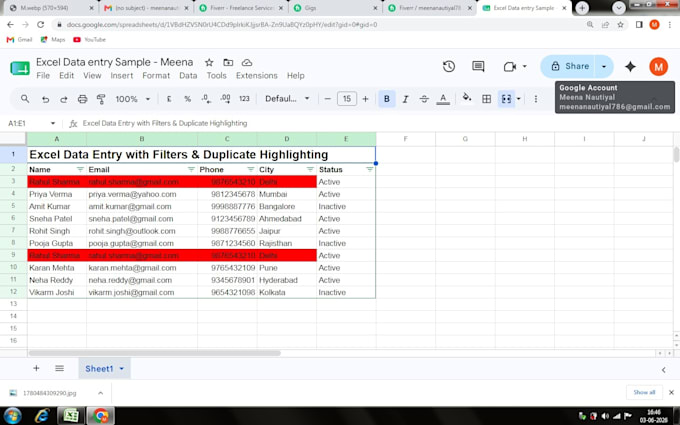Open Sheet1 tab options arrow
Screen dimensions: 680x425
(x=122, y=369)
